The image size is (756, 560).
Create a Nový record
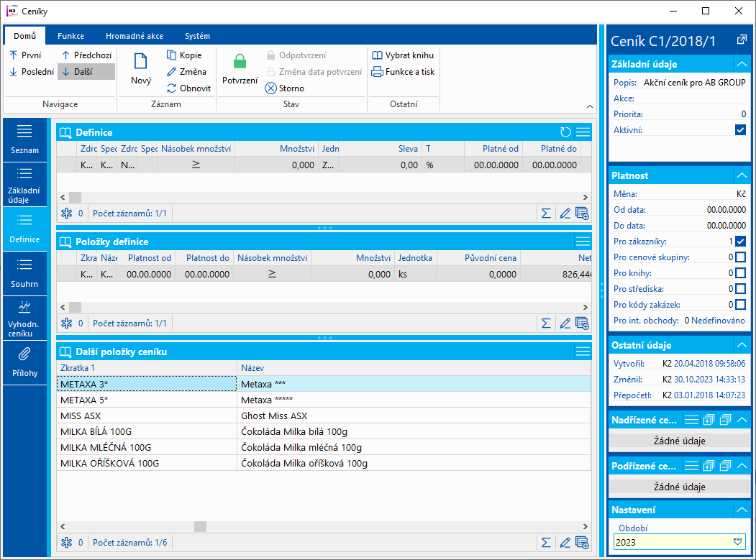141,70
